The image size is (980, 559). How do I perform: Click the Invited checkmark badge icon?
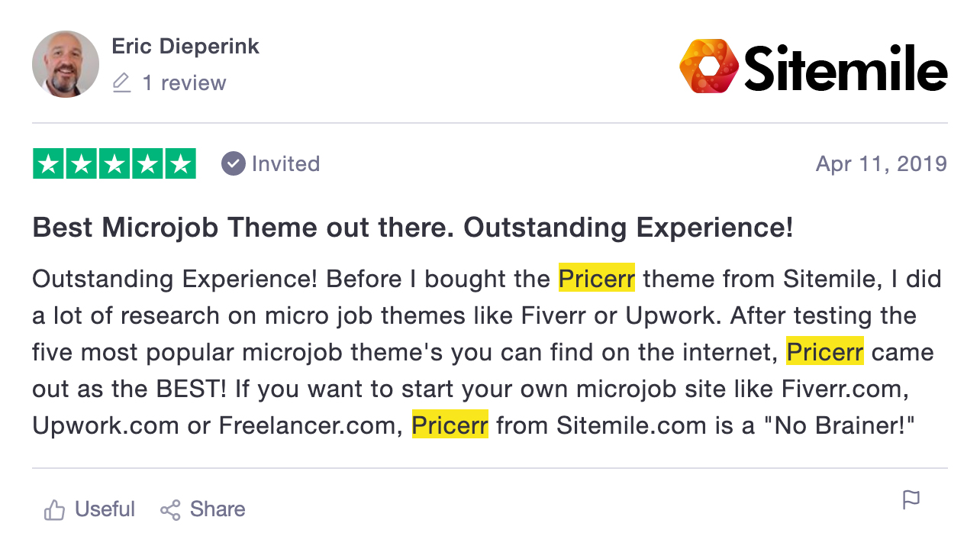tap(233, 163)
